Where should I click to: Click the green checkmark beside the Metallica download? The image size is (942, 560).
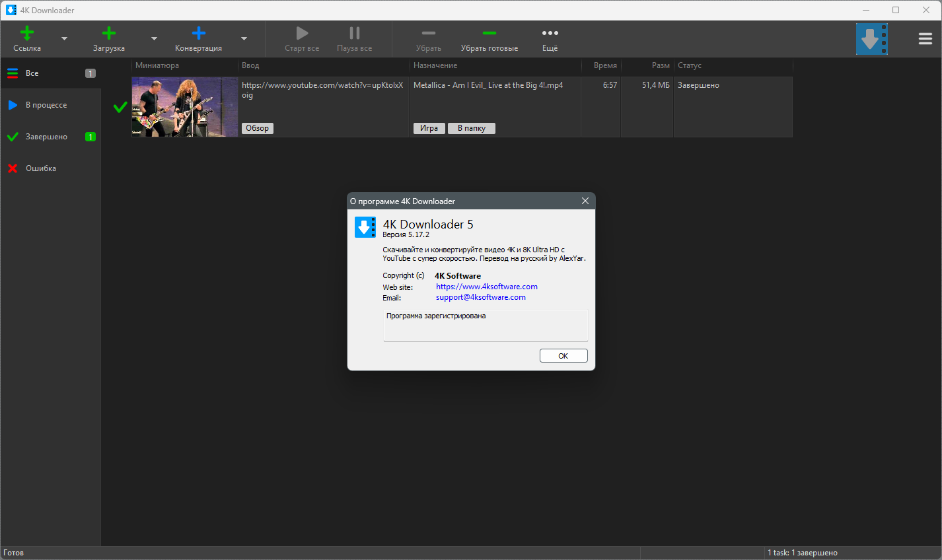click(x=120, y=107)
